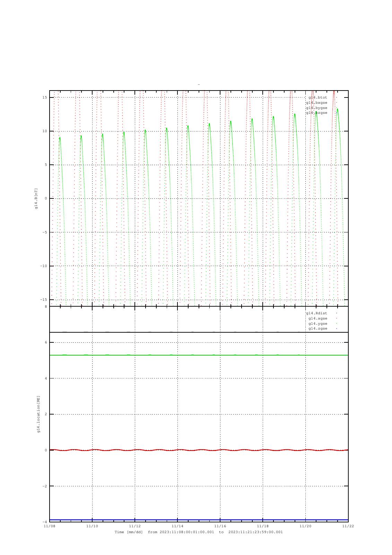The width and height of the screenshot is (392, 555).
Task: Select the g14.Rdist legend entry
Action: click(316, 313)
